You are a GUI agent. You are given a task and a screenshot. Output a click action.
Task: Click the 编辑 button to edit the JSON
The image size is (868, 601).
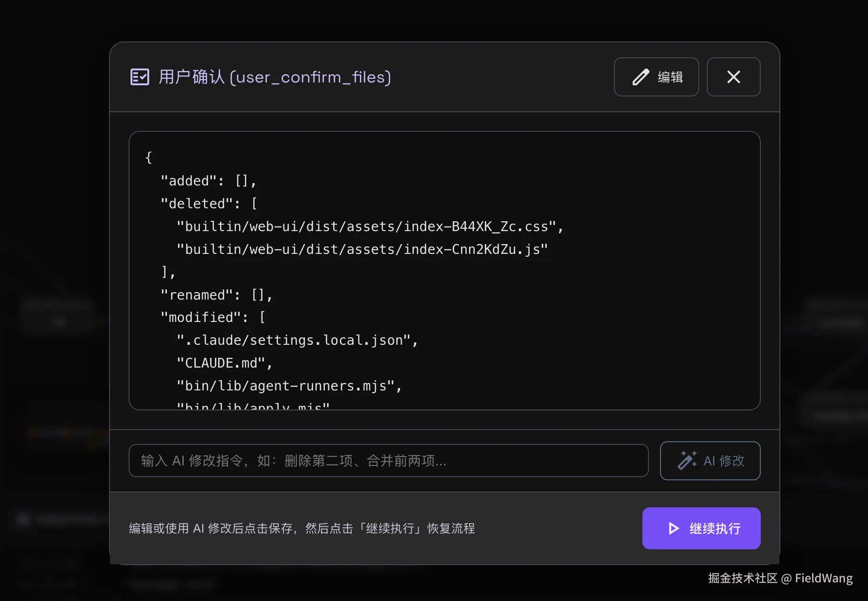coord(656,77)
